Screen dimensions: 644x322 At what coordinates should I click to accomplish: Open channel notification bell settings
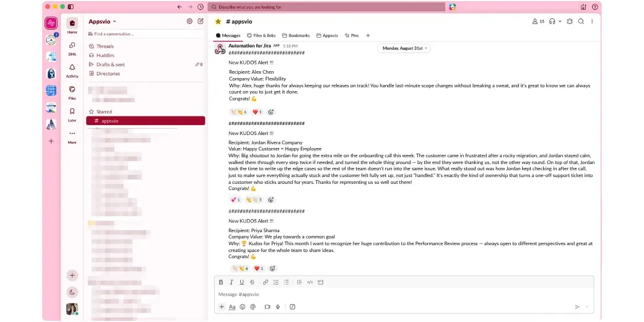pos(570,21)
